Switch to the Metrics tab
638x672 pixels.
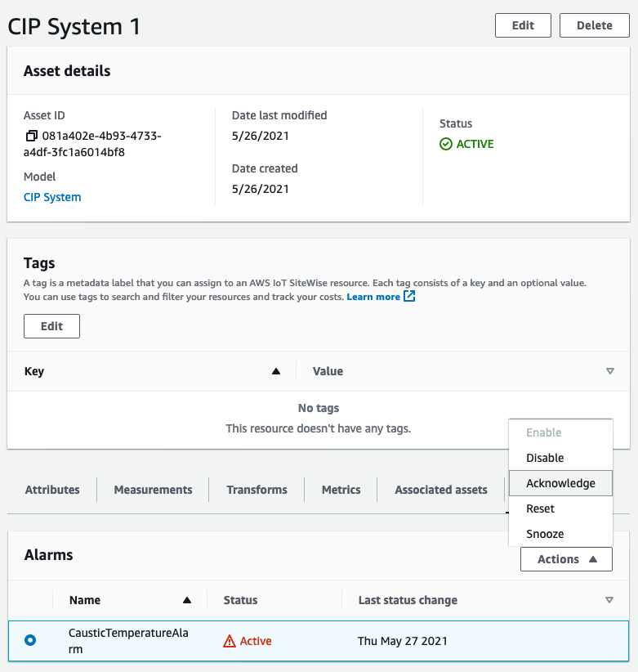pyautogui.click(x=341, y=490)
